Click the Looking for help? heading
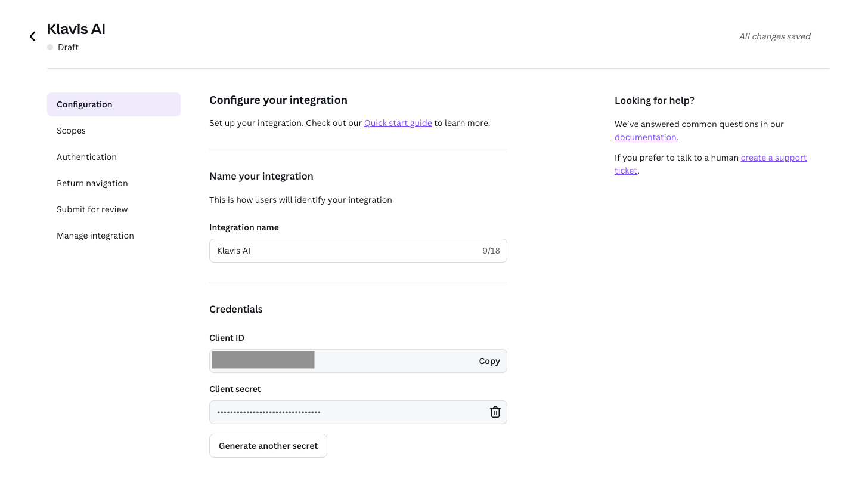The image size is (868, 503). [x=655, y=100]
